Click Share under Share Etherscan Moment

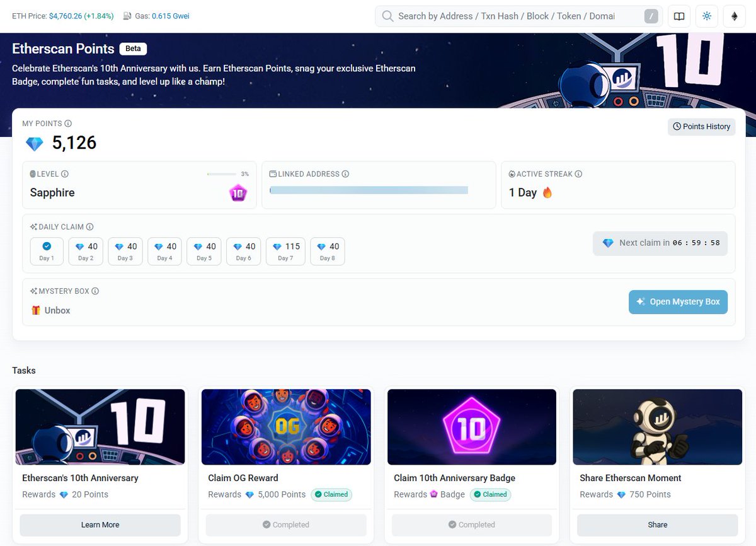point(658,525)
